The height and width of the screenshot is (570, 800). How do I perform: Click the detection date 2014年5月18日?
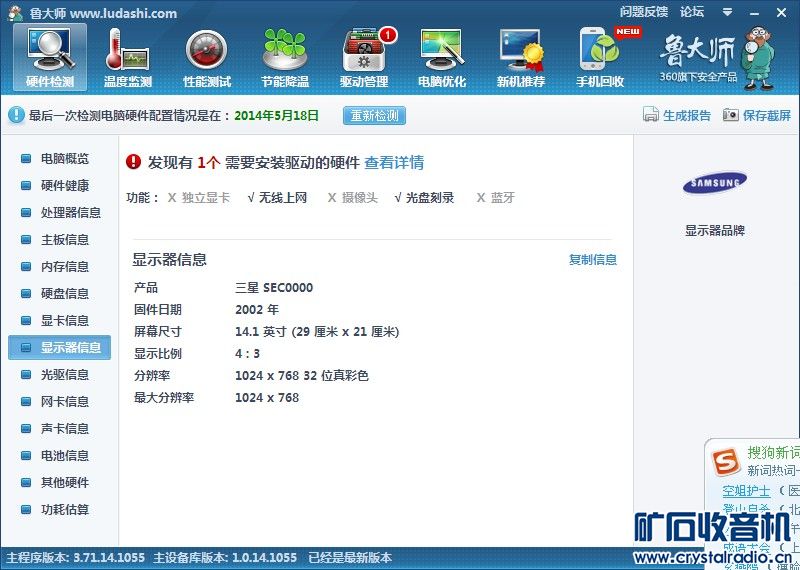277,115
